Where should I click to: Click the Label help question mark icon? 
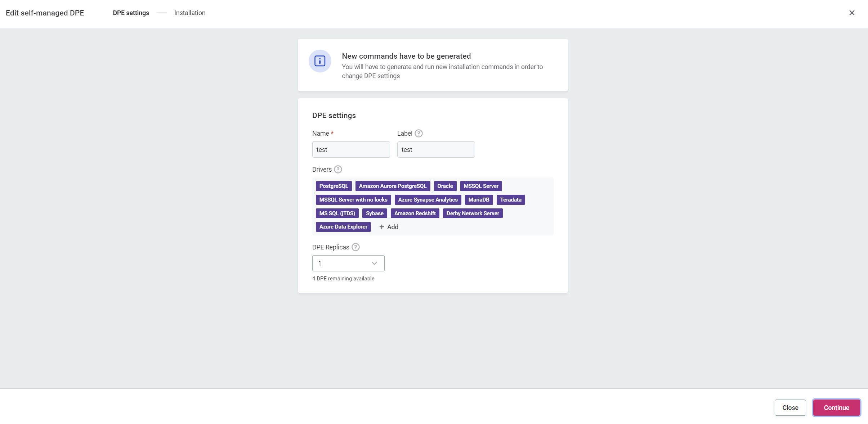pos(419,134)
